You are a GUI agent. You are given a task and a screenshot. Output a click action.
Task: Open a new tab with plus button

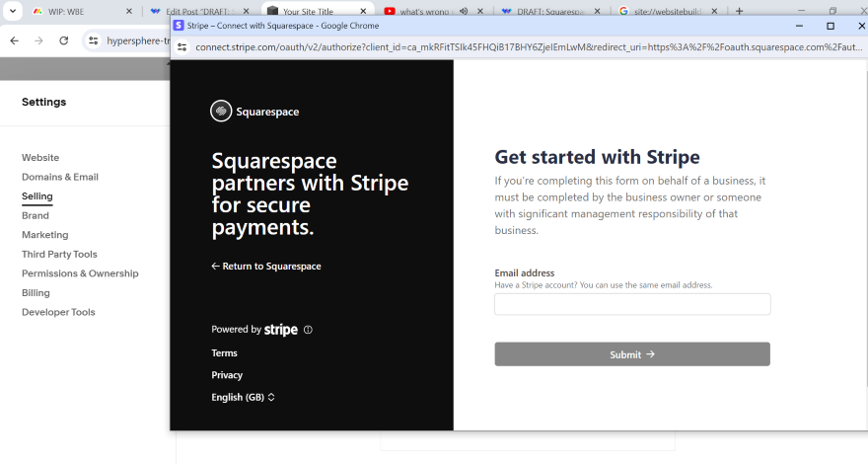point(739,11)
